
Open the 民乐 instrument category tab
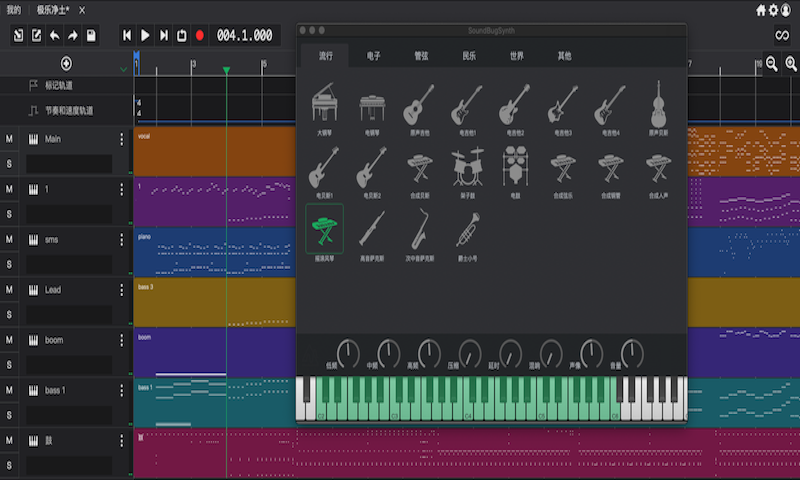(469, 56)
